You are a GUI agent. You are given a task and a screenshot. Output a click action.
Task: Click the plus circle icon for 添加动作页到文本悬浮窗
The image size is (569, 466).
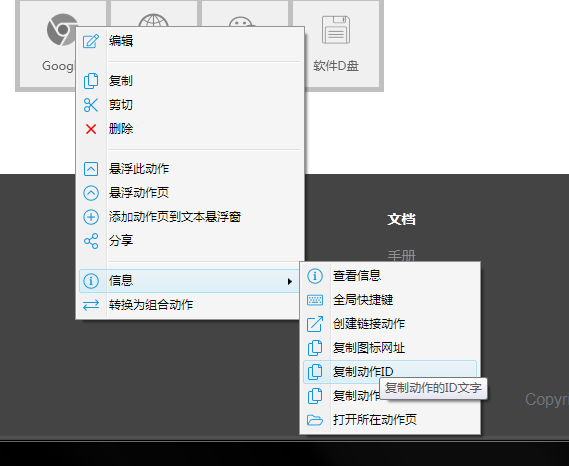pyautogui.click(x=91, y=217)
